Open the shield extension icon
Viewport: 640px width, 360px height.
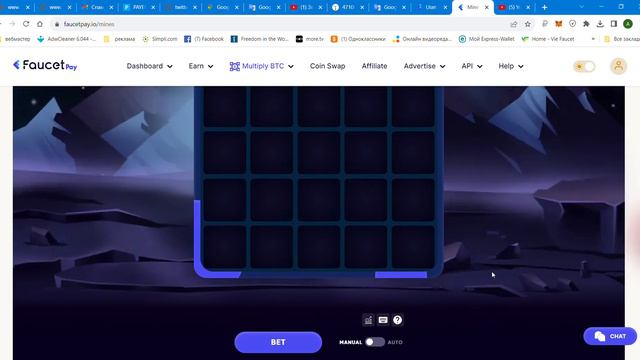click(x=572, y=24)
